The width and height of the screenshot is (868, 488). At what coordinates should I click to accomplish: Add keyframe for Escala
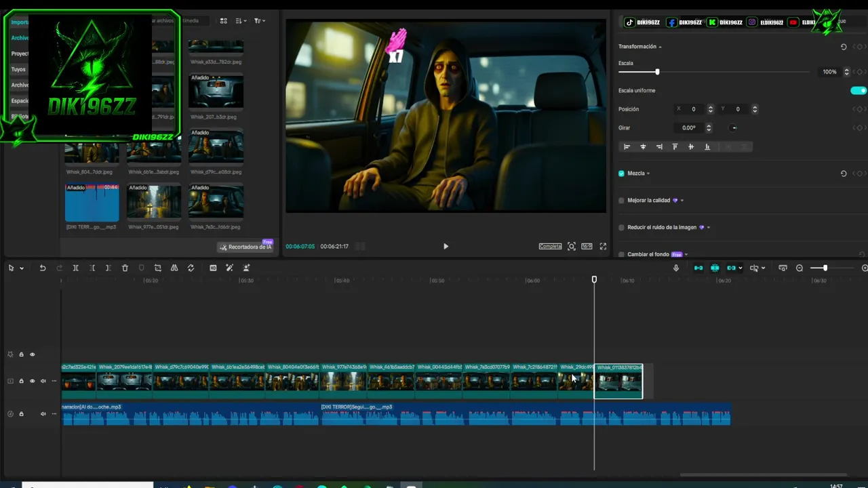click(859, 72)
